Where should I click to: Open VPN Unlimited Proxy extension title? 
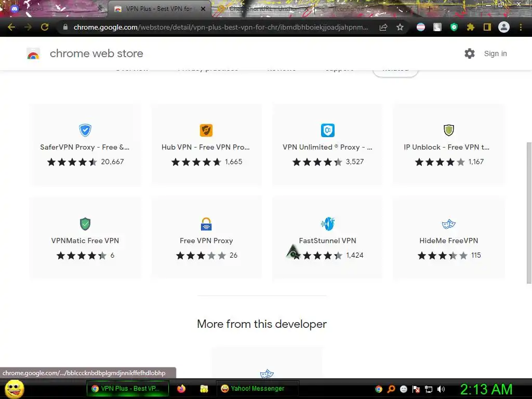pos(327,147)
